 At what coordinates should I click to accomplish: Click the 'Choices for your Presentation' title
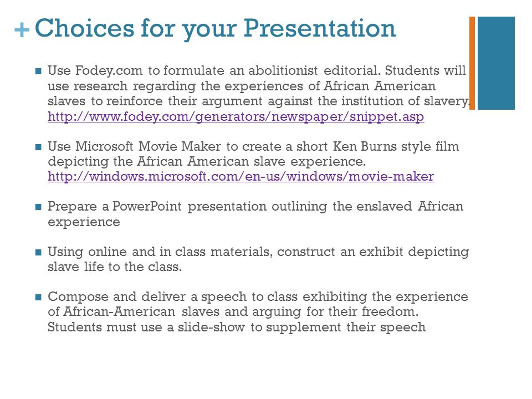[x=215, y=28]
